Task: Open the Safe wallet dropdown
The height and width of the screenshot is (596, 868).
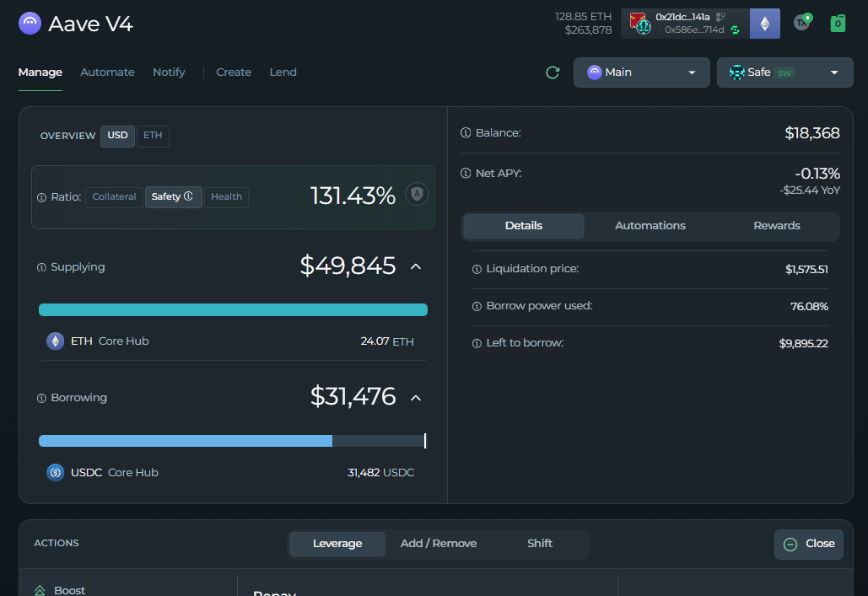Action: tap(784, 72)
